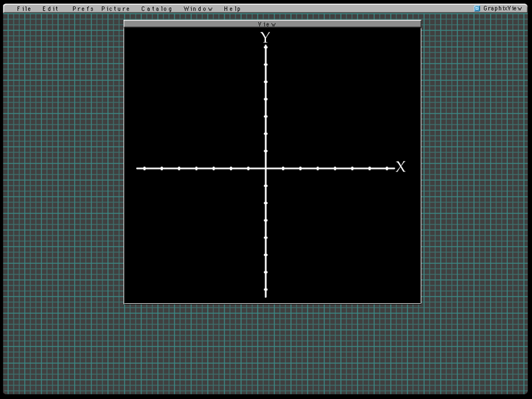Click the GraphixView label in menu bar
Screen dimensions: 532x399
point(502,9)
